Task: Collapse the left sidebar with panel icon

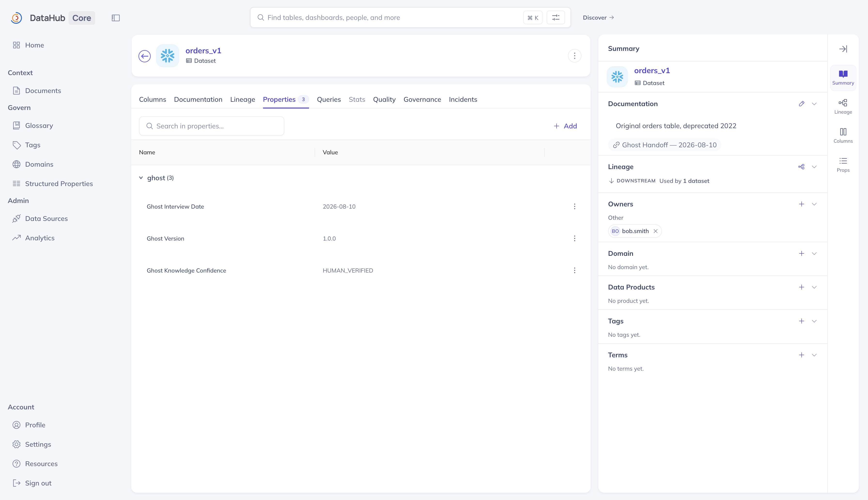Action: point(116,18)
